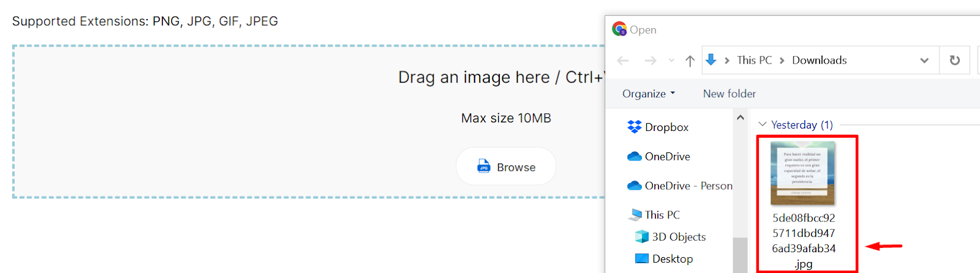
Task: Select OneDrive in navigation pane
Action: [x=667, y=157]
